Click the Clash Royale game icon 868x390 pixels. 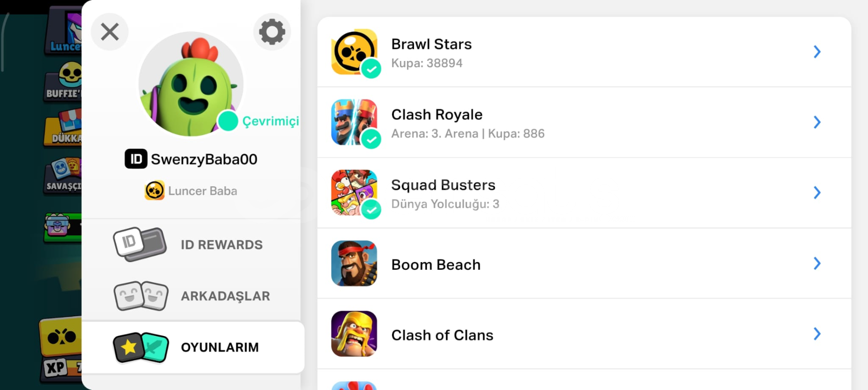point(354,122)
